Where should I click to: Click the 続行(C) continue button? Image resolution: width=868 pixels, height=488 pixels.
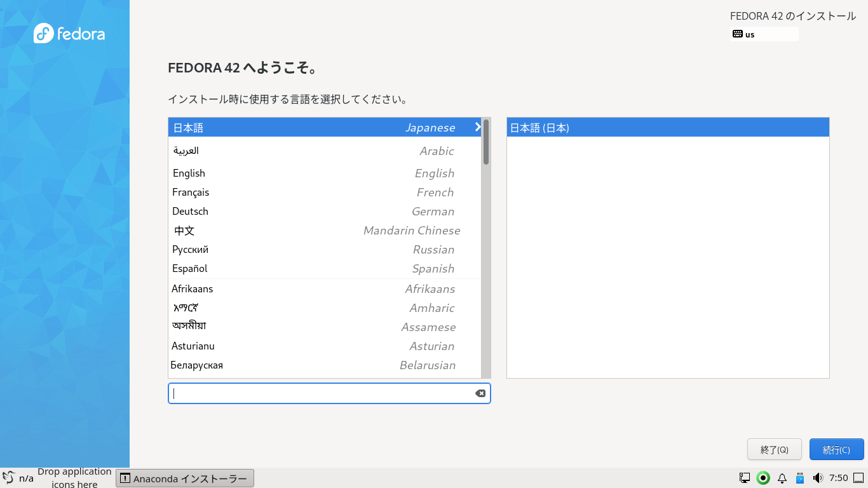836,449
